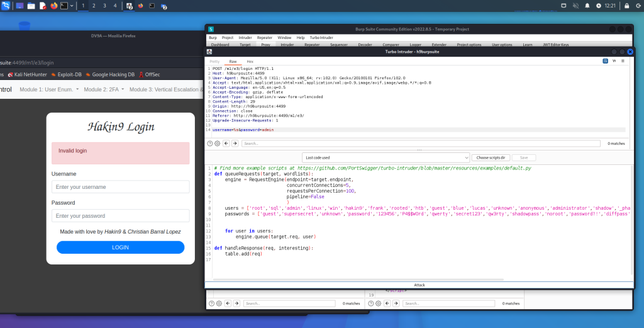
Task: Open the request editor hamburger menu
Action: click(623, 61)
